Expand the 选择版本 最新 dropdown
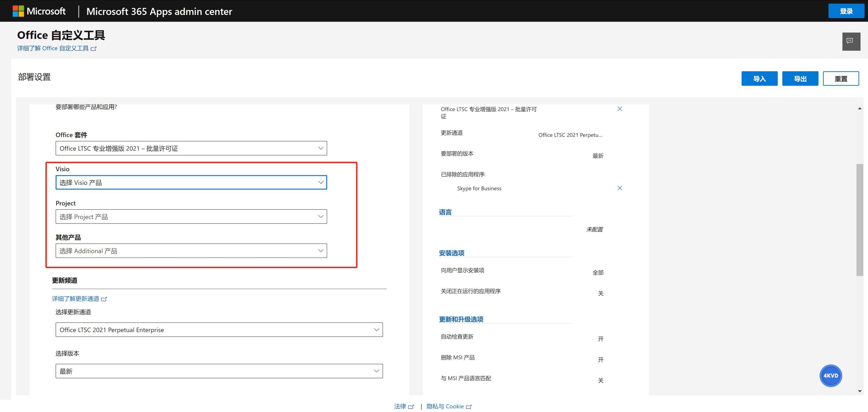The width and height of the screenshot is (868, 412). pyautogui.click(x=219, y=371)
